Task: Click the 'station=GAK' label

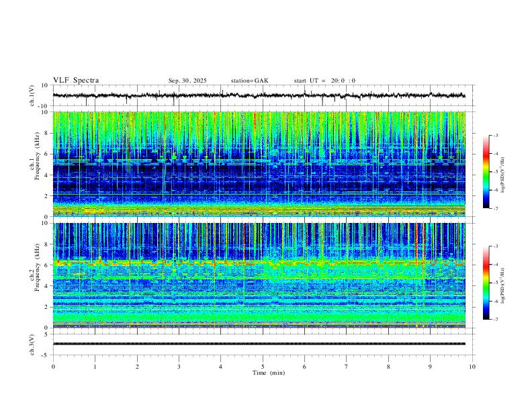Action: click(249, 81)
